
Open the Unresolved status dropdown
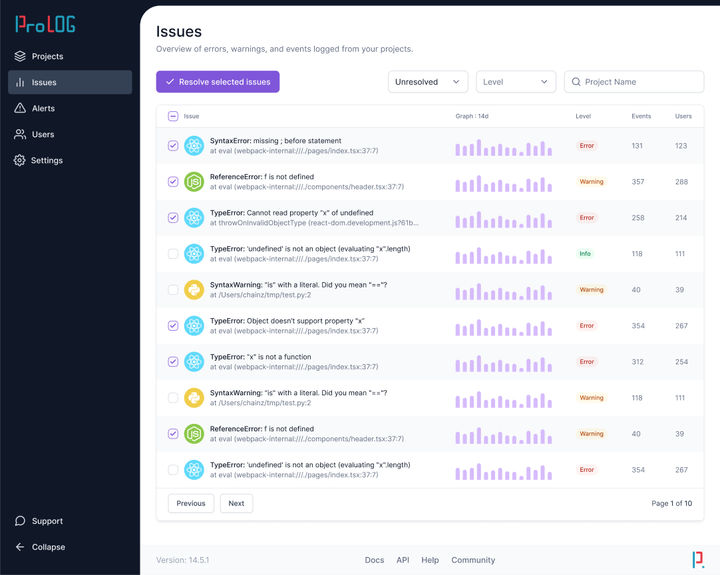coord(428,82)
